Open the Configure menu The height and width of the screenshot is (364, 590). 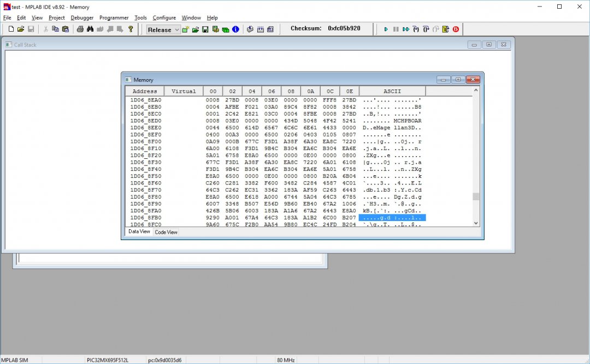[x=164, y=17]
